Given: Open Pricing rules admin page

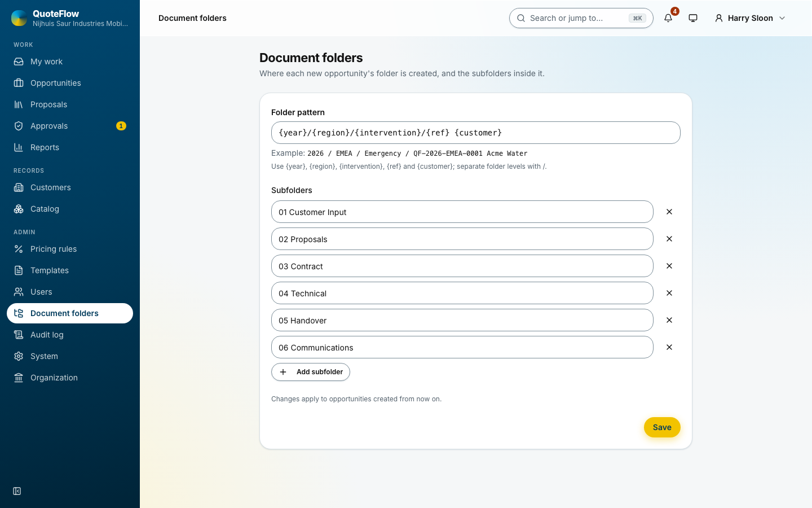Looking at the screenshot, I should click(x=70, y=249).
